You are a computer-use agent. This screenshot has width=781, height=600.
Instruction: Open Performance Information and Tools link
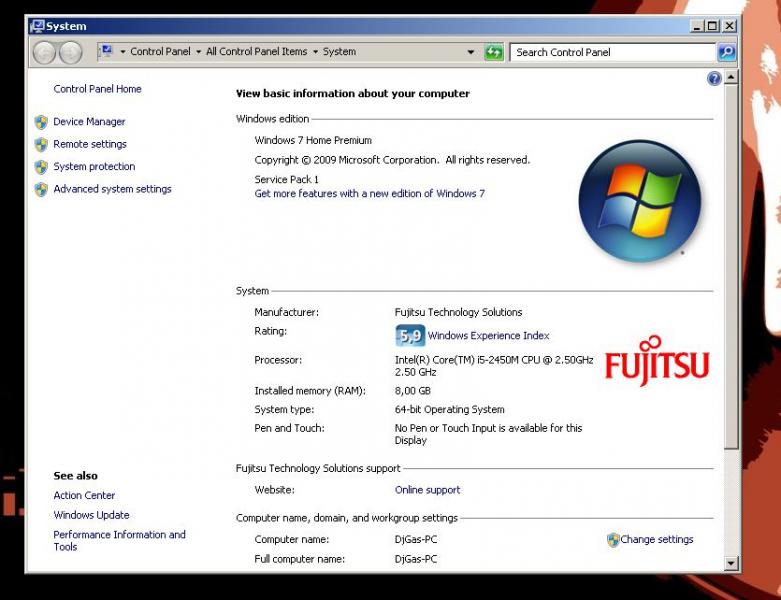coord(120,541)
